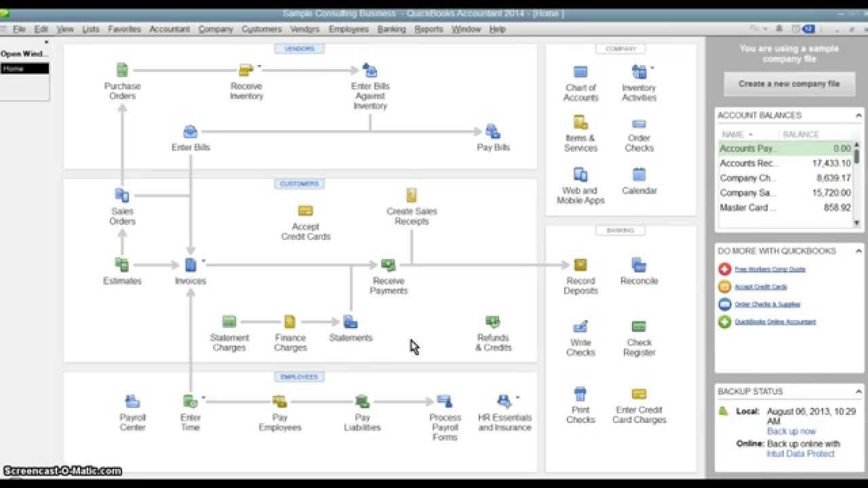
Task: Open Pay Employees icon
Action: [x=279, y=401]
